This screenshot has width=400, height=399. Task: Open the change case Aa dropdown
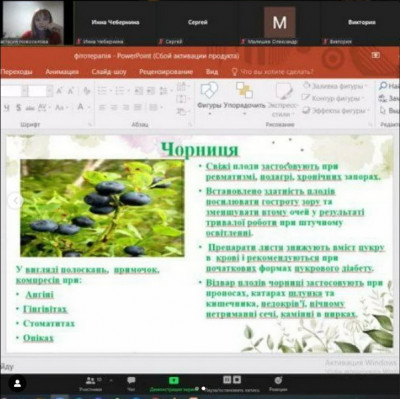click(61, 108)
